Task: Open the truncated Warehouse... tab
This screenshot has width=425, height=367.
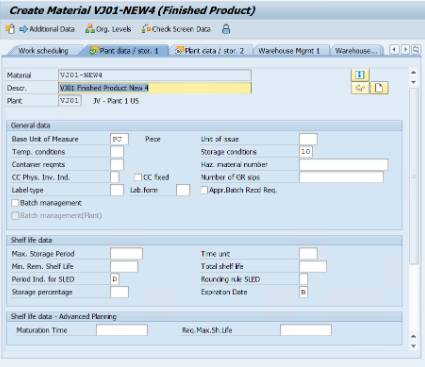Action: [356, 51]
